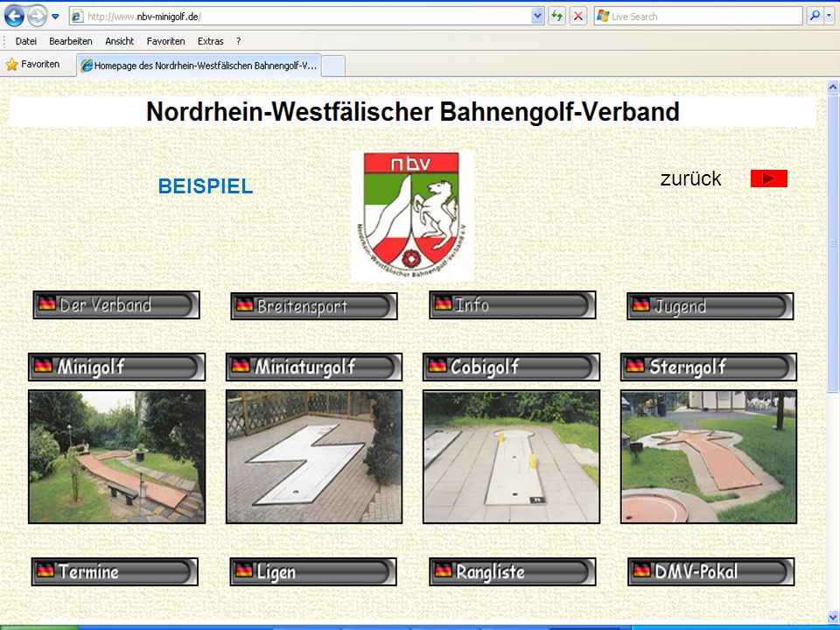Screen dimensions: 840x630
Task: Click the browser Forward arrow button
Action: tap(37, 17)
